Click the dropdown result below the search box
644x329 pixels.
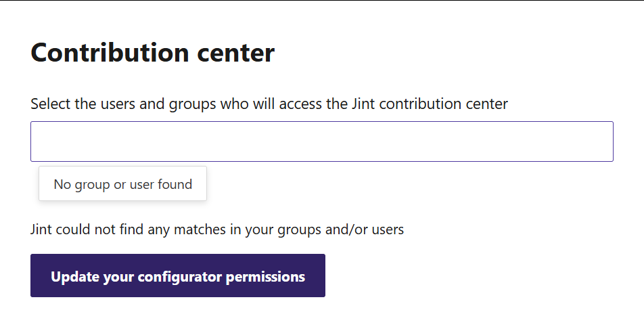pos(123,184)
